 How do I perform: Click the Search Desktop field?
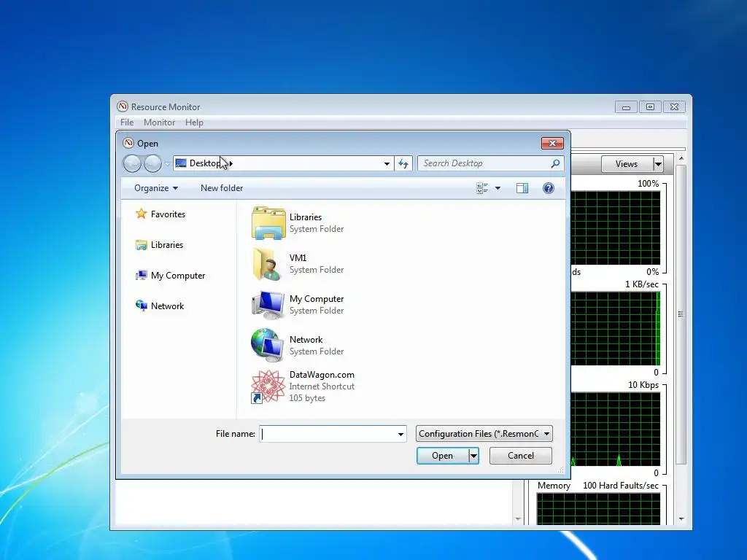(x=491, y=163)
